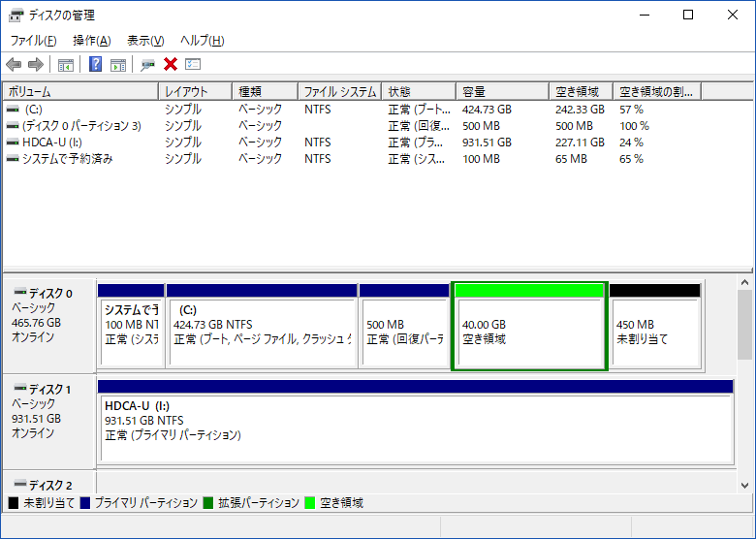Open Help via blue question mark icon

click(95, 64)
